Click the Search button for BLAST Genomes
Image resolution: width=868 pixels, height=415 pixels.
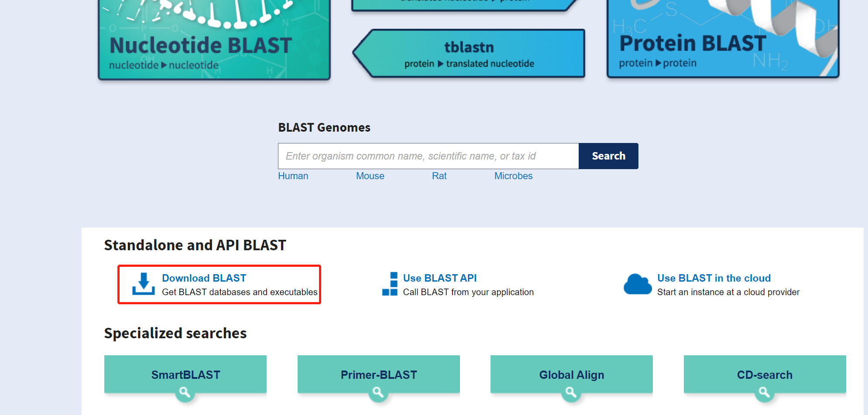click(x=608, y=156)
